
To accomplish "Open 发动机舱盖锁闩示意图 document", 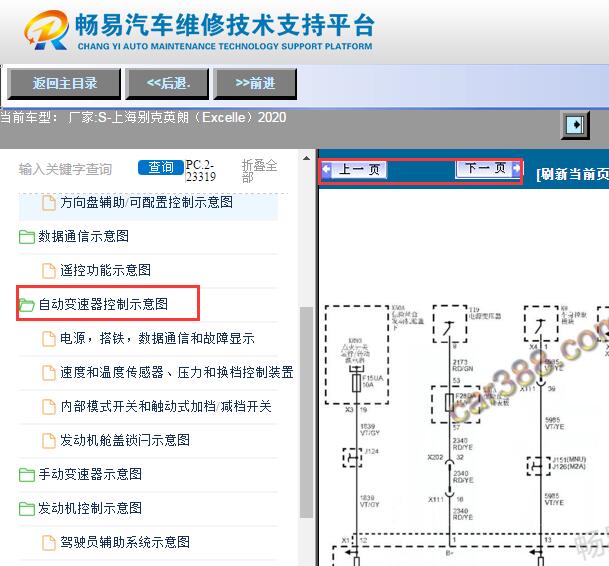I will point(125,440).
